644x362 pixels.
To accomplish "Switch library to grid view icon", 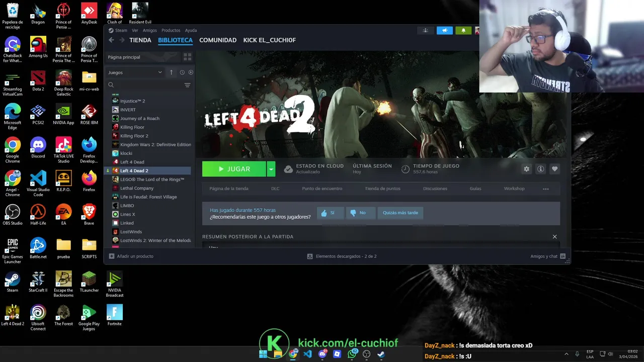I will [187, 57].
